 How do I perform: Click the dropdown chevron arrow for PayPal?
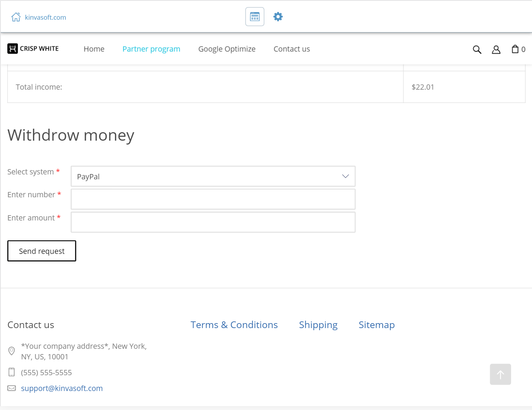point(346,176)
